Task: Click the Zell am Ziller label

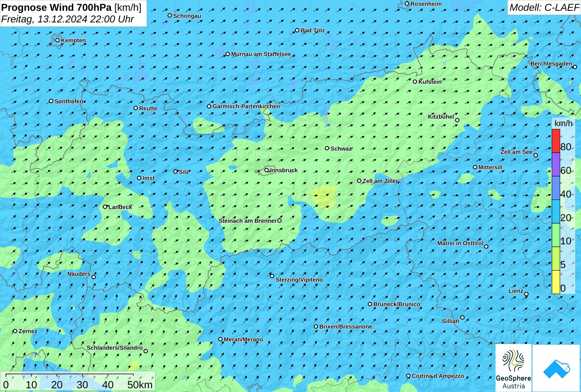Action: coord(380,181)
